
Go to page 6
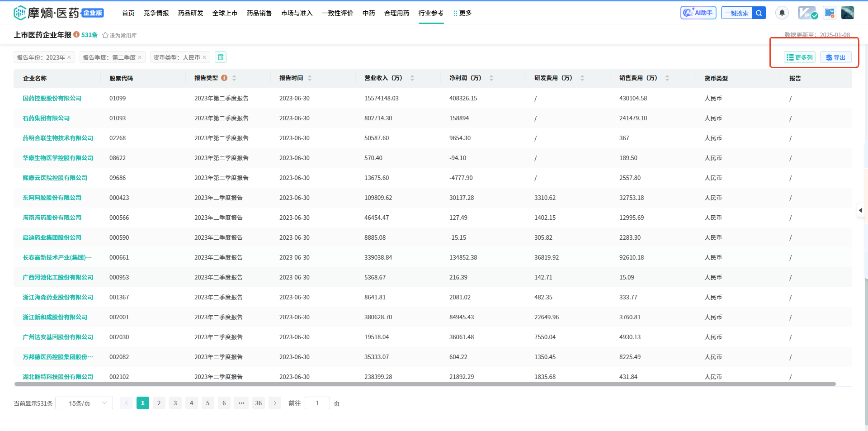(224, 403)
